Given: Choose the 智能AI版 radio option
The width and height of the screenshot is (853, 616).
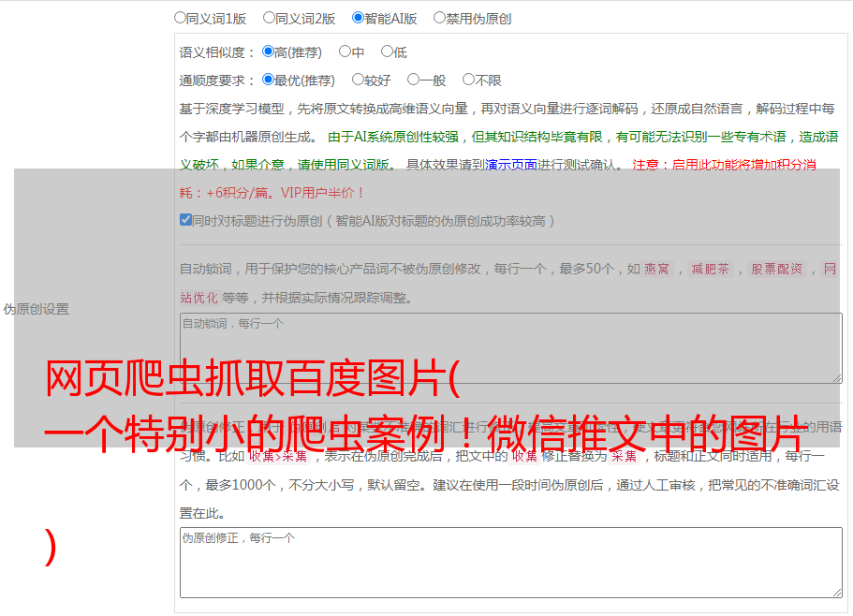Looking at the screenshot, I should pyautogui.click(x=358, y=18).
